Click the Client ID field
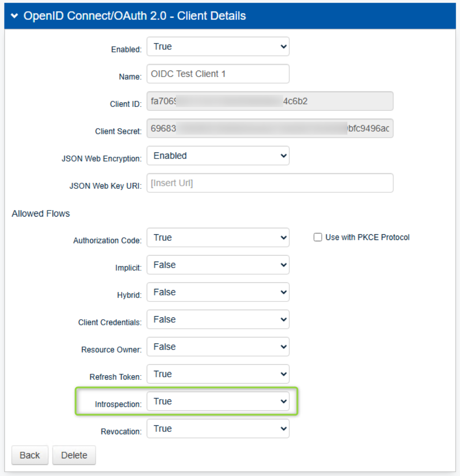This screenshot has height=476, width=460. click(270, 101)
